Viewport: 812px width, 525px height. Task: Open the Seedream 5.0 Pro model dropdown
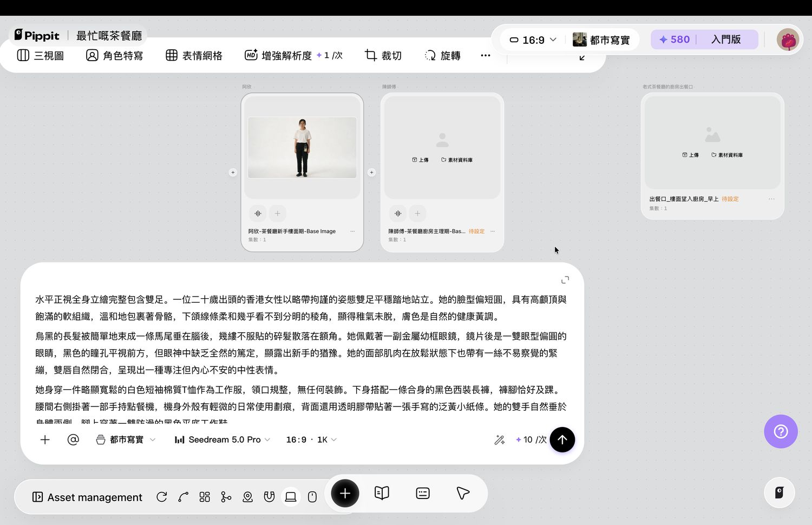click(x=222, y=439)
